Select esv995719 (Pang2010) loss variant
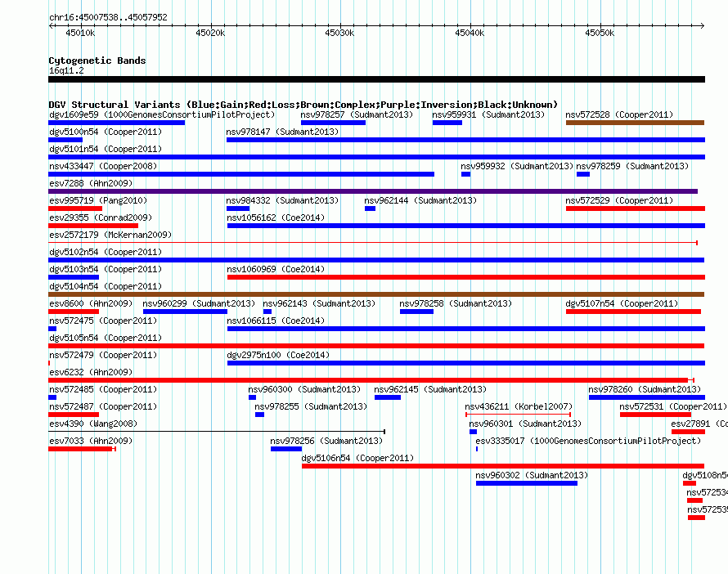 [x=75, y=209]
